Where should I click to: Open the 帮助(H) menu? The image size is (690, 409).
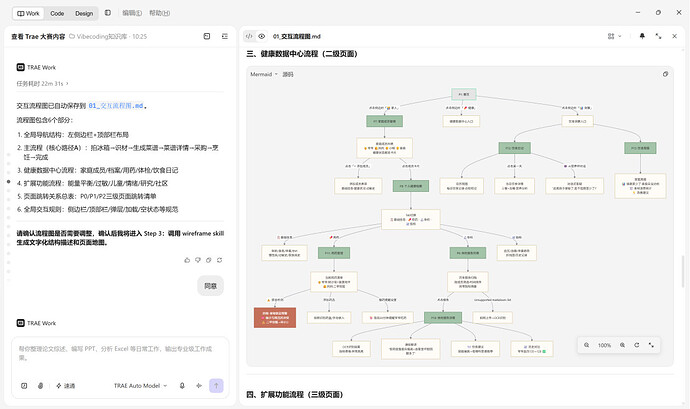coord(159,13)
